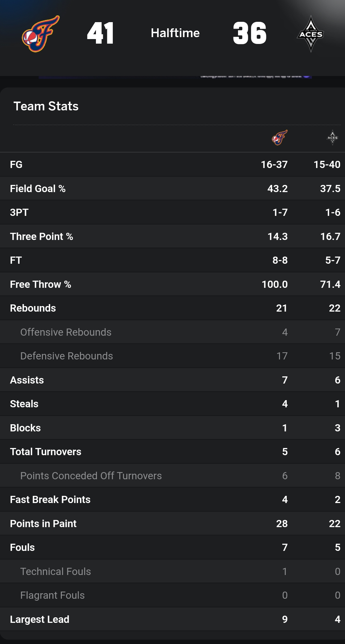This screenshot has width=345, height=644.
Task: Tap the Indiana Fever logo in the scoreboard
Action: pos(41,34)
